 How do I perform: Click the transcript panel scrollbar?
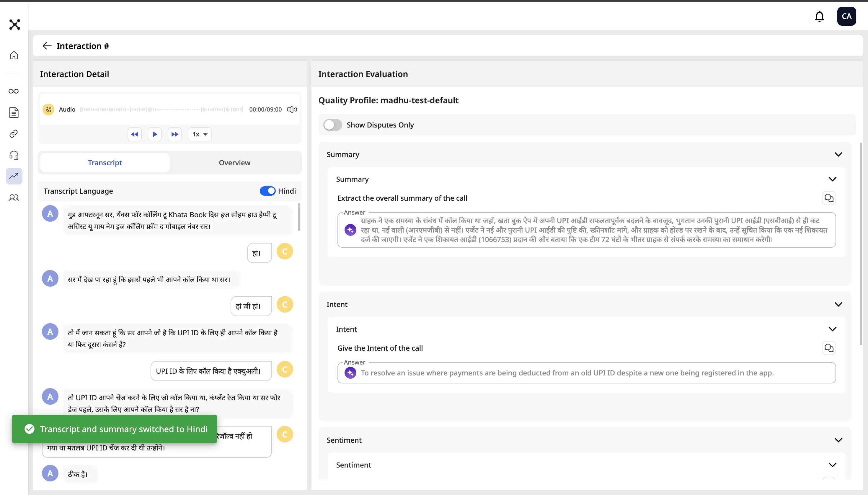point(299,217)
